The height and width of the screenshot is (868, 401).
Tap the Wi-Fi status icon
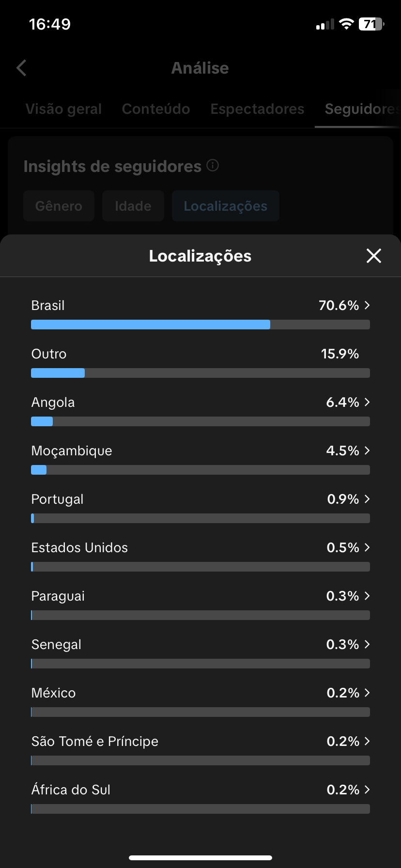tap(346, 24)
